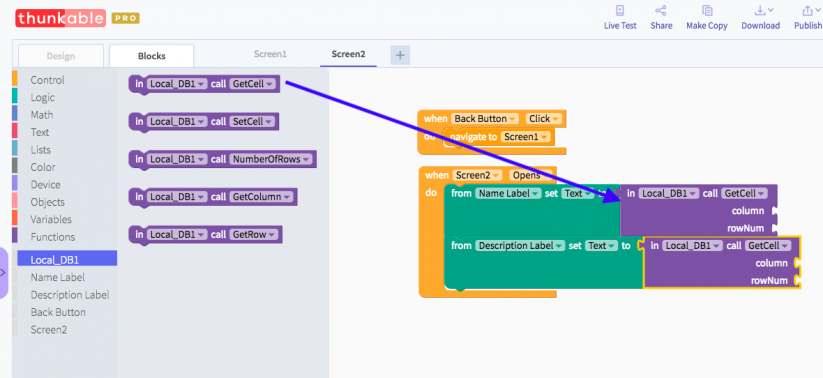Open the Lists blocks category
The image size is (823, 378).
(40, 150)
